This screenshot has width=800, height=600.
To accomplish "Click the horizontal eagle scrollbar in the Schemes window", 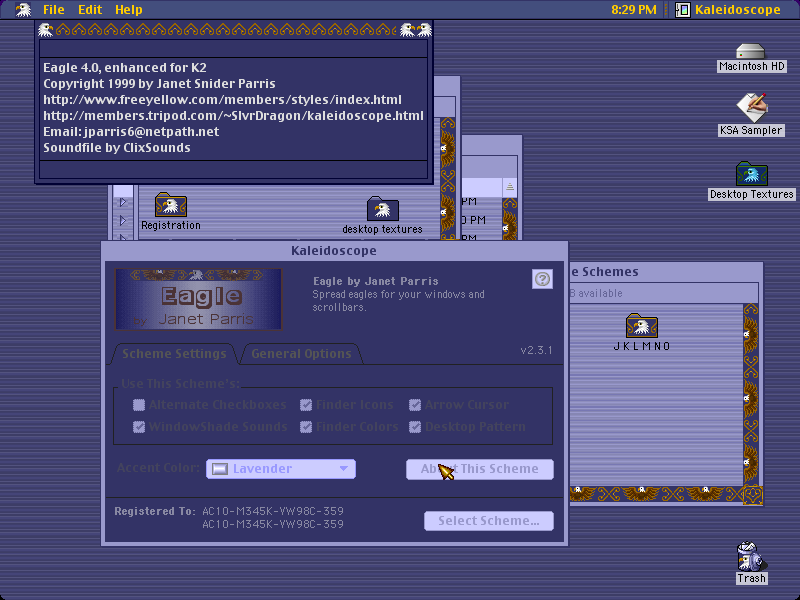I will coord(656,494).
